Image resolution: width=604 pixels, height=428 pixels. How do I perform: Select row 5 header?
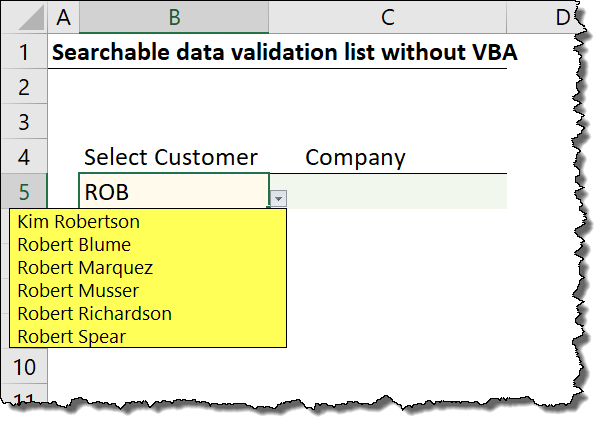25,191
